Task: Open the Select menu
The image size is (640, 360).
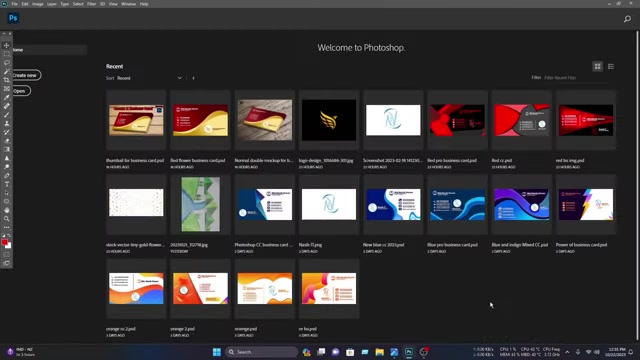Action: [x=78, y=4]
